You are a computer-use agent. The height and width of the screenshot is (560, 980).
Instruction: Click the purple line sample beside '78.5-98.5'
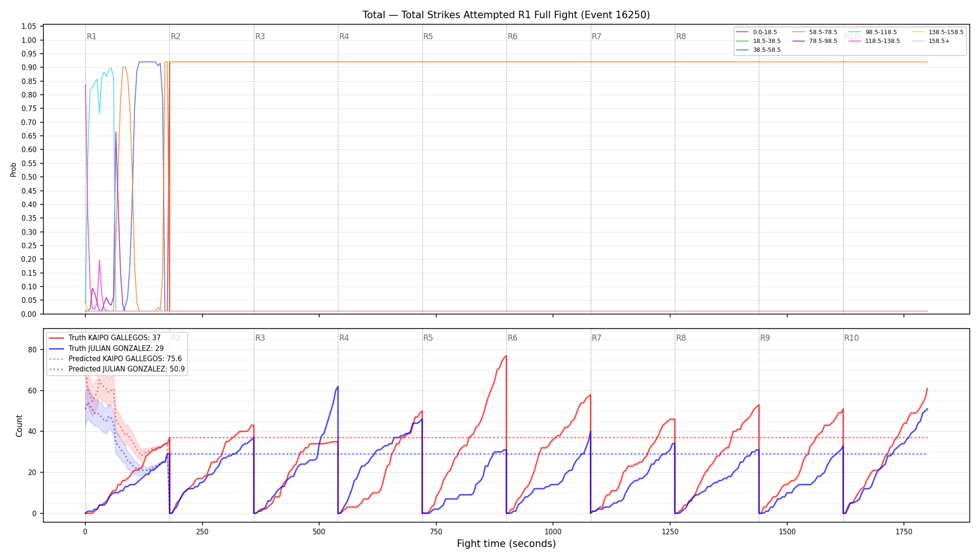(798, 41)
